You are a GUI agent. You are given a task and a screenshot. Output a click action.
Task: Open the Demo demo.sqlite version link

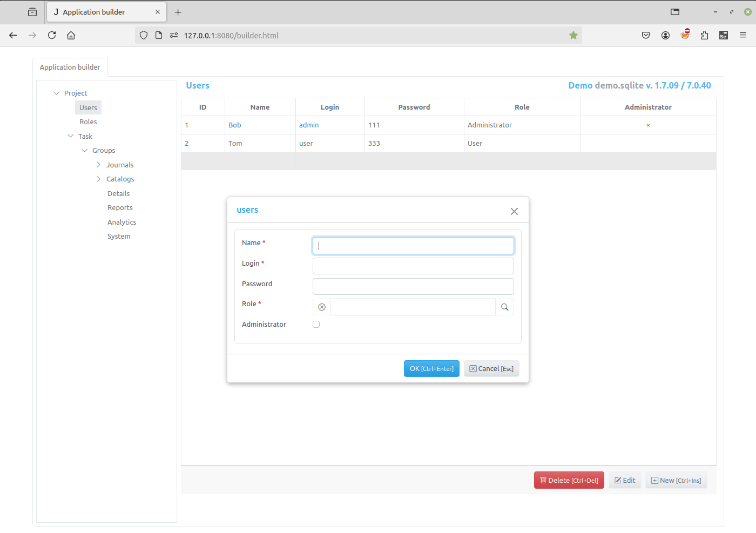pos(639,85)
